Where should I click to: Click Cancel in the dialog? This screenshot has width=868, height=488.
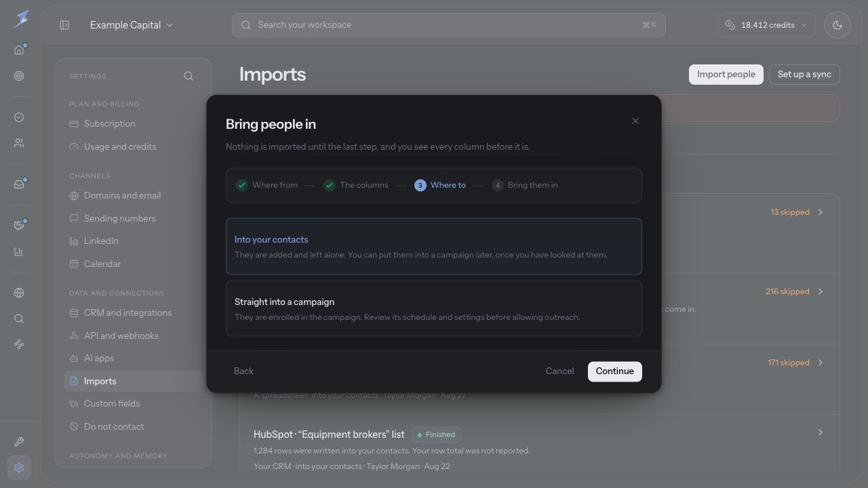pos(560,371)
